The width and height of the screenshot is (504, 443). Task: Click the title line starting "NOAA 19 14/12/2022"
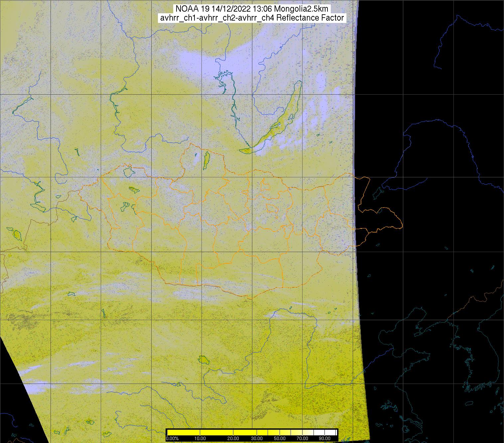point(252,9)
